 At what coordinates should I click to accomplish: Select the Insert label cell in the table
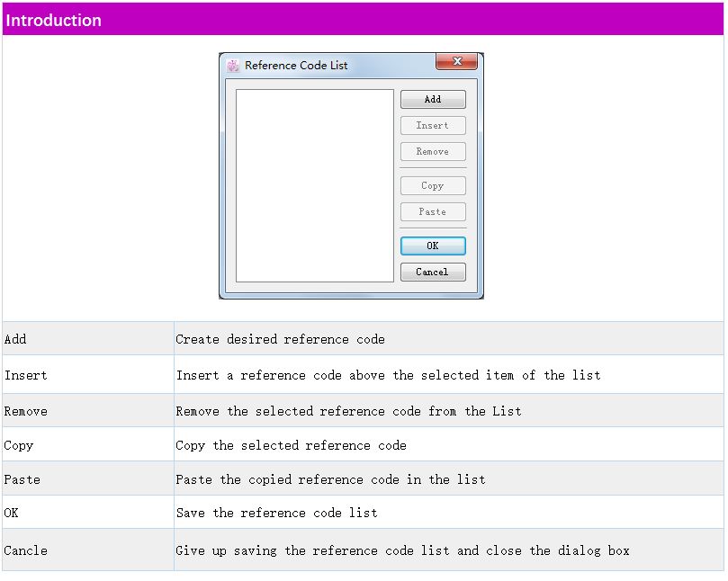point(26,375)
